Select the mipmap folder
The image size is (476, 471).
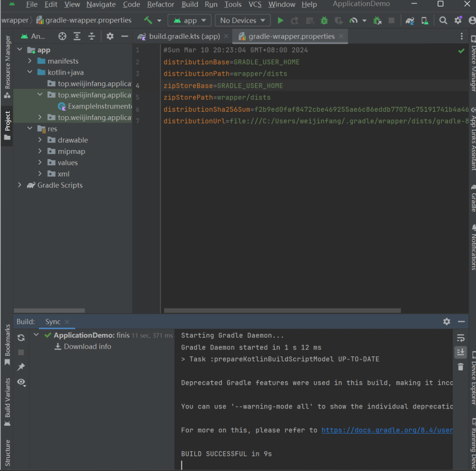pos(71,151)
